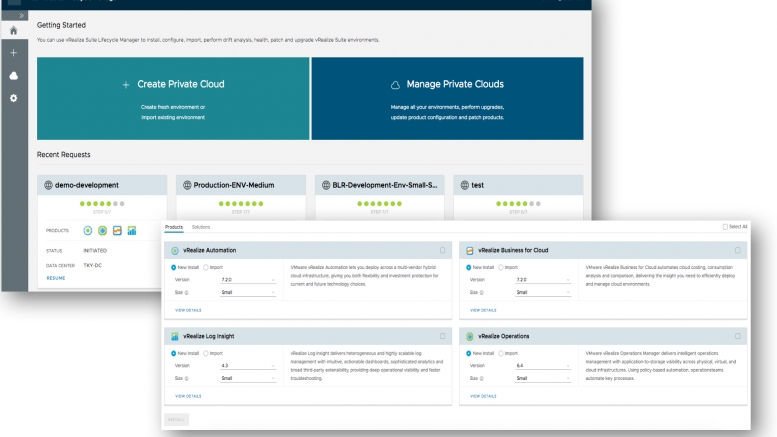Click the globe icon beside demo-development
The height and width of the screenshot is (437, 777).
[x=48, y=185]
